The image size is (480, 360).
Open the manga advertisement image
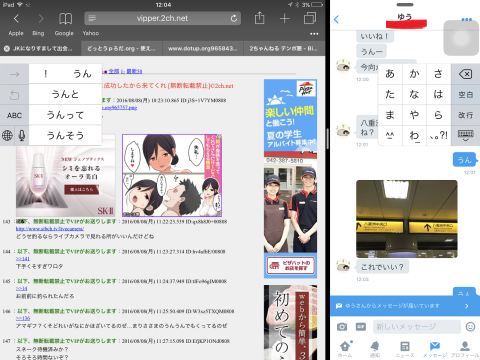172,176
